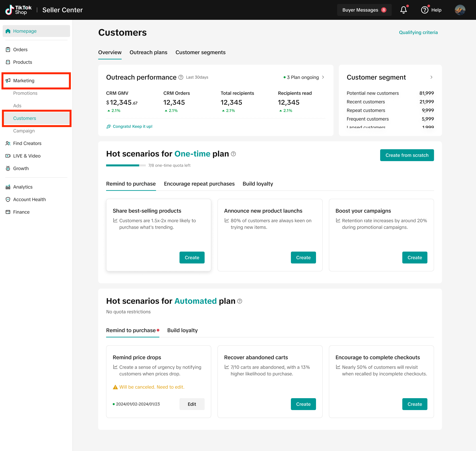
Task: Switch to the Outreach plans tab
Action: [148, 52]
